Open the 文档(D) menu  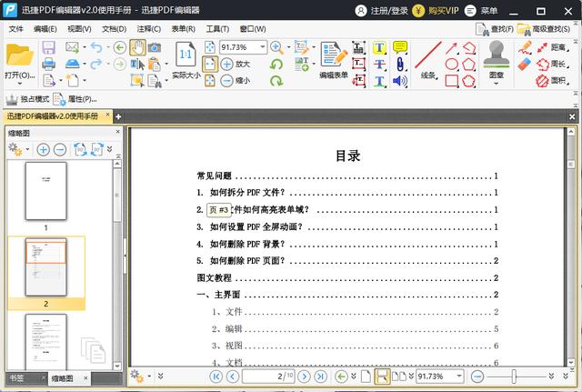(114, 29)
